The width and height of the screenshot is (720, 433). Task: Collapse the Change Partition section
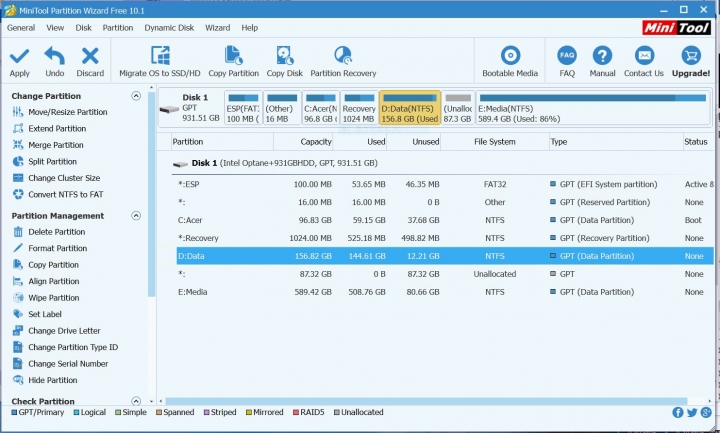(x=136, y=96)
